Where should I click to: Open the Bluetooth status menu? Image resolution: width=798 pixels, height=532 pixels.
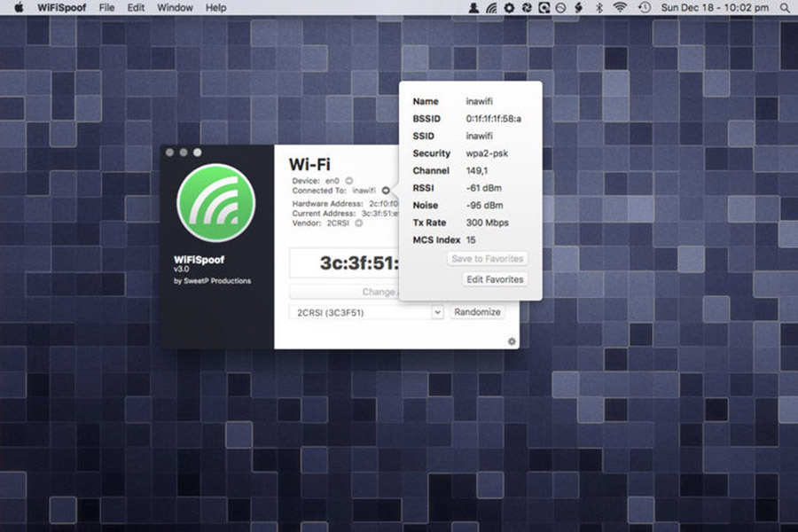tap(599, 8)
